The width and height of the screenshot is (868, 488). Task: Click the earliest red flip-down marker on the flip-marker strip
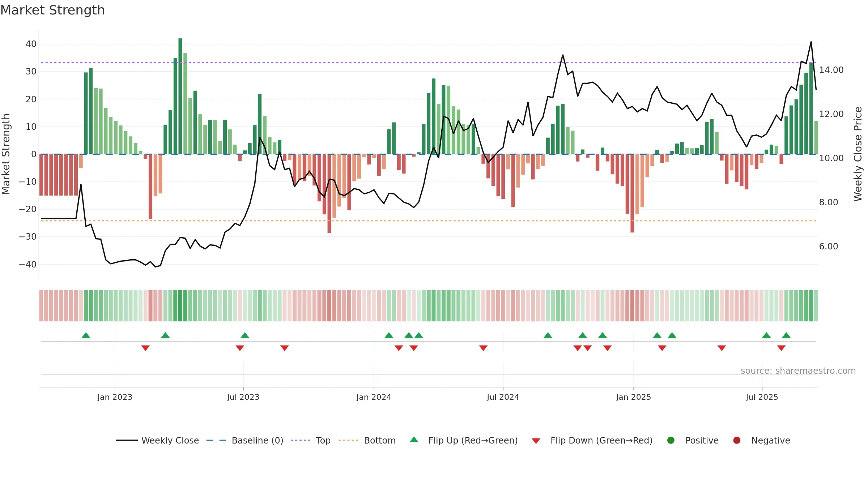(x=145, y=348)
